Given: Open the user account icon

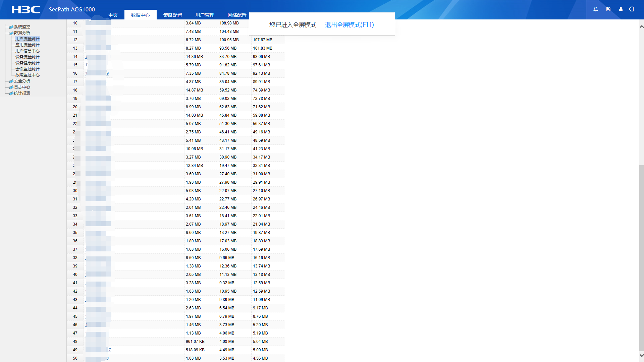Looking at the screenshot, I should (621, 9).
